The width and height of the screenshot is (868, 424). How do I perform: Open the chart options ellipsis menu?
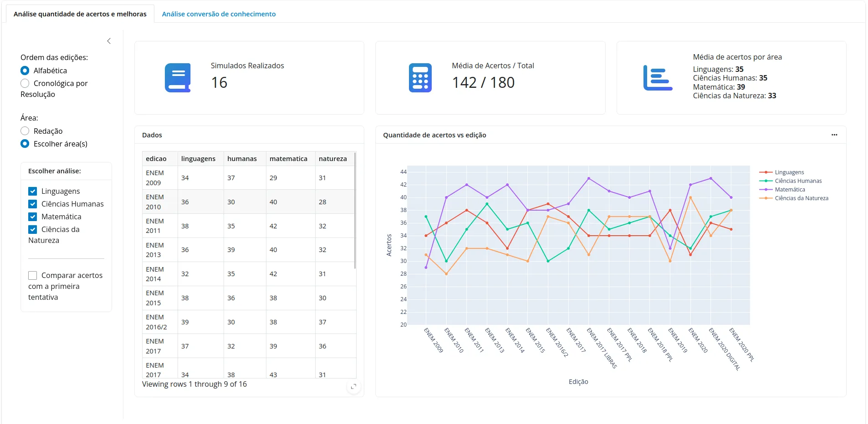click(834, 135)
